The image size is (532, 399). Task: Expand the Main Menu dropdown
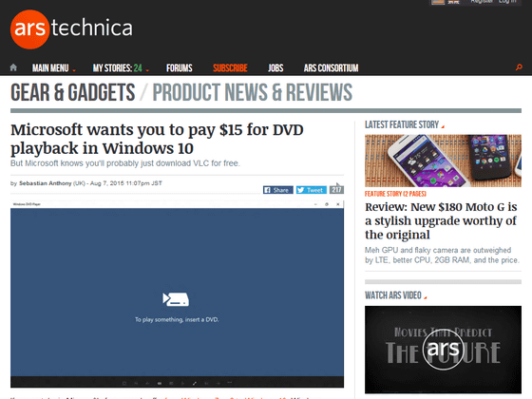coord(53,68)
